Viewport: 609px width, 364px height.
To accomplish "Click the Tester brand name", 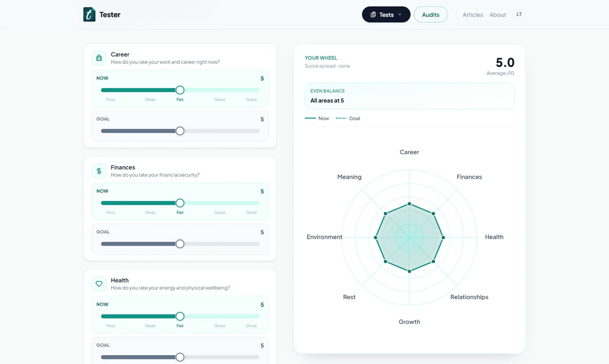I will click(x=110, y=15).
